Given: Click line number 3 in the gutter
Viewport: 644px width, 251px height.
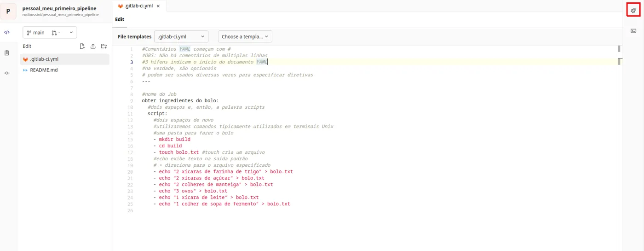Looking at the screenshot, I should [x=132, y=62].
